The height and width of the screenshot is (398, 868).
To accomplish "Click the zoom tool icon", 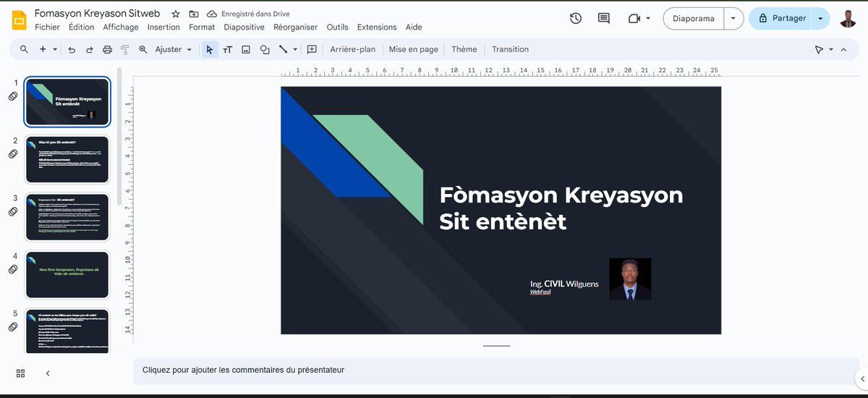I will 142,49.
